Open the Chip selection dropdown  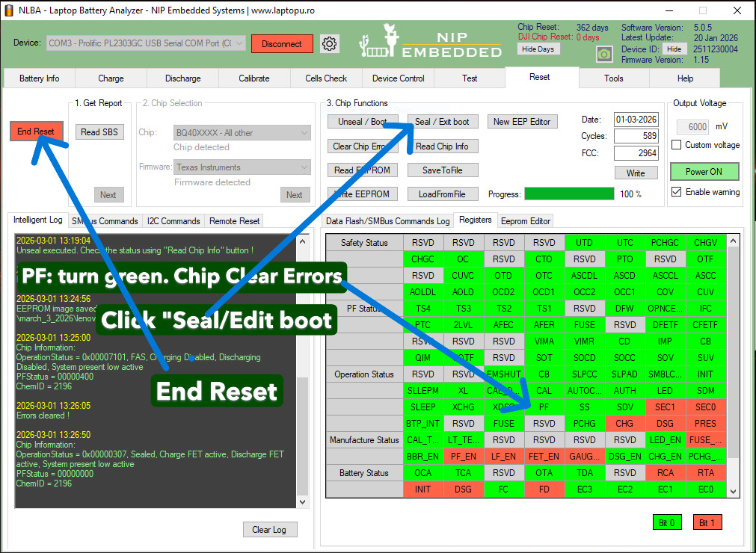[x=242, y=133]
